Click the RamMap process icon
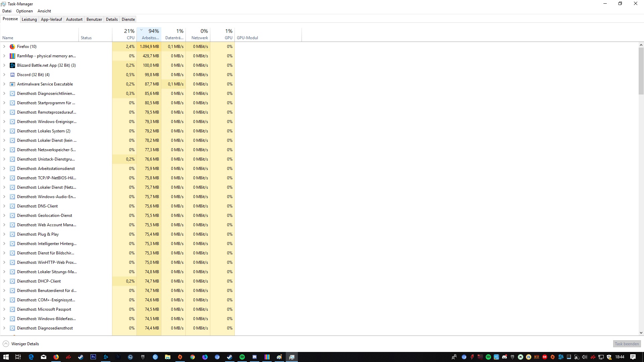 point(12,56)
